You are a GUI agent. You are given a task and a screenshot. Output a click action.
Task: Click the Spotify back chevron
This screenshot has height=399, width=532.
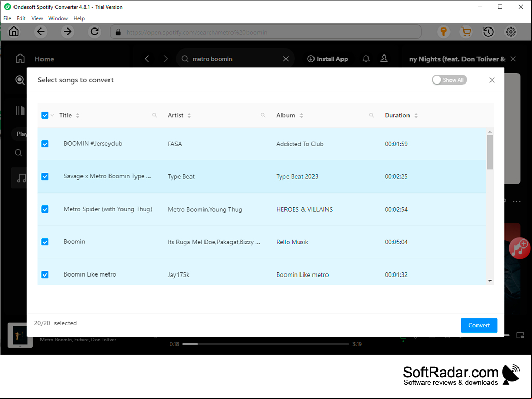[147, 59]
